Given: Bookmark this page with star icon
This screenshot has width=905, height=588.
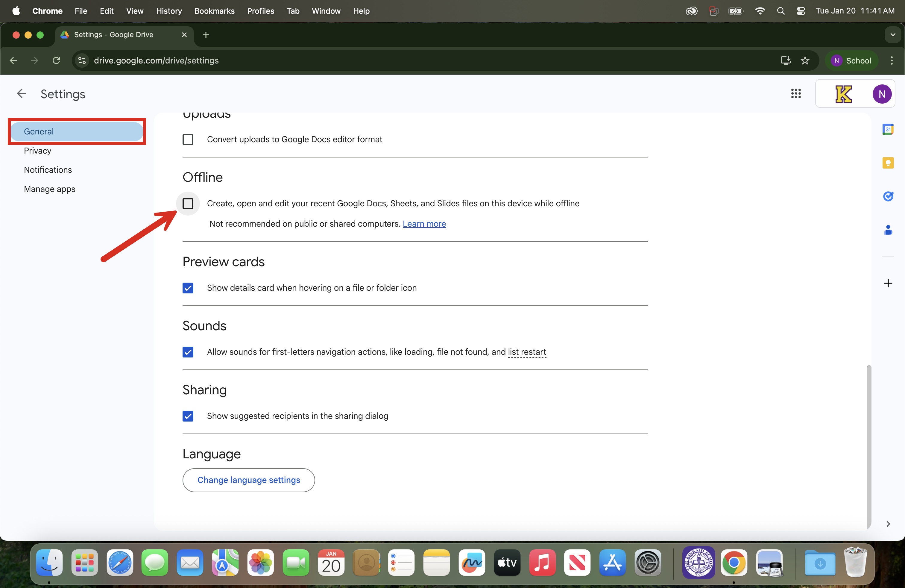Looking at the screenshot, I should click(x=805, y=60).
